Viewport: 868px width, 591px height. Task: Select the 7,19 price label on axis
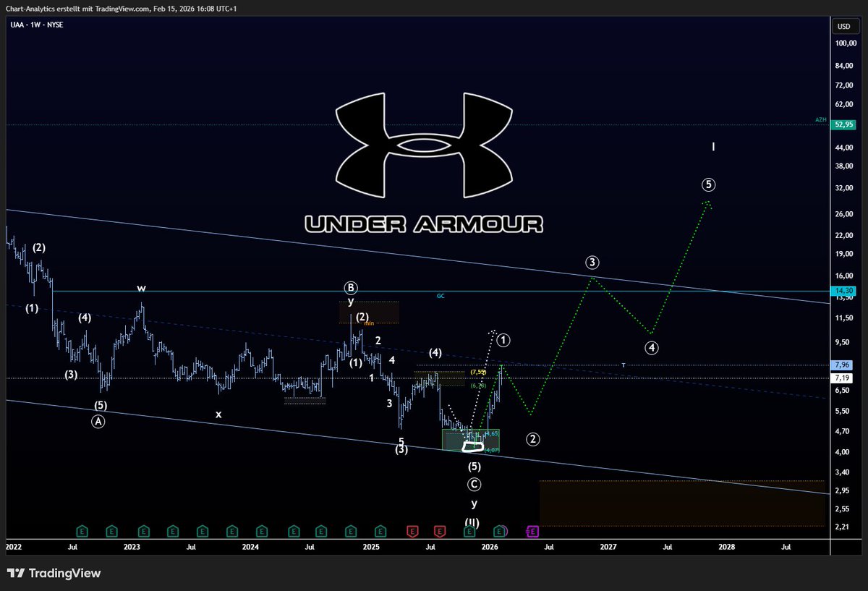(843, 378)
